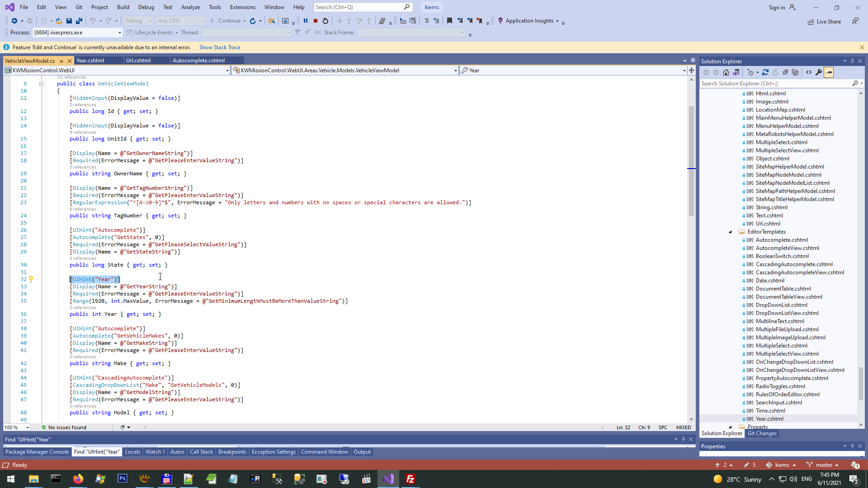Open the Process iisexpress.exe dropdown
868x488 pixels.
119,33
